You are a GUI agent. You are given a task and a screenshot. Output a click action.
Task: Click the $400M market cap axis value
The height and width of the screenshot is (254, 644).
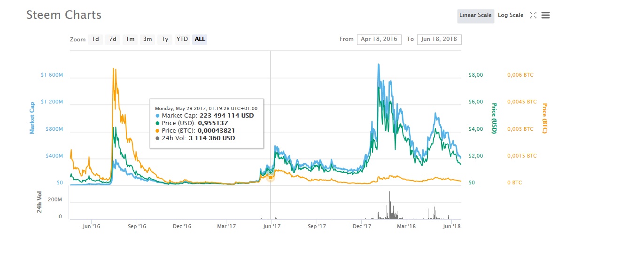coord(54,156)
